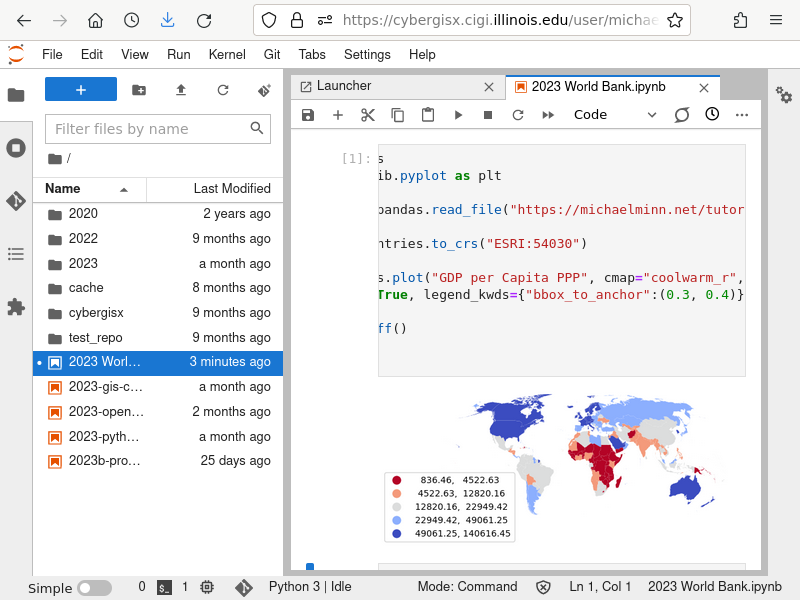Open the cybergisx folder
800x600 pixels.
click(96, 313)
